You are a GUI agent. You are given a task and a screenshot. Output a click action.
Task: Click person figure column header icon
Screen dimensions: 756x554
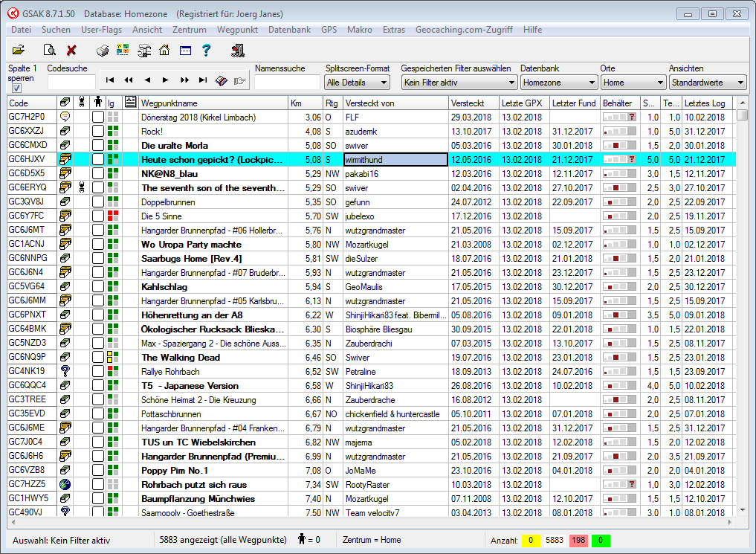pyautogui.click(x=98, y=102)
